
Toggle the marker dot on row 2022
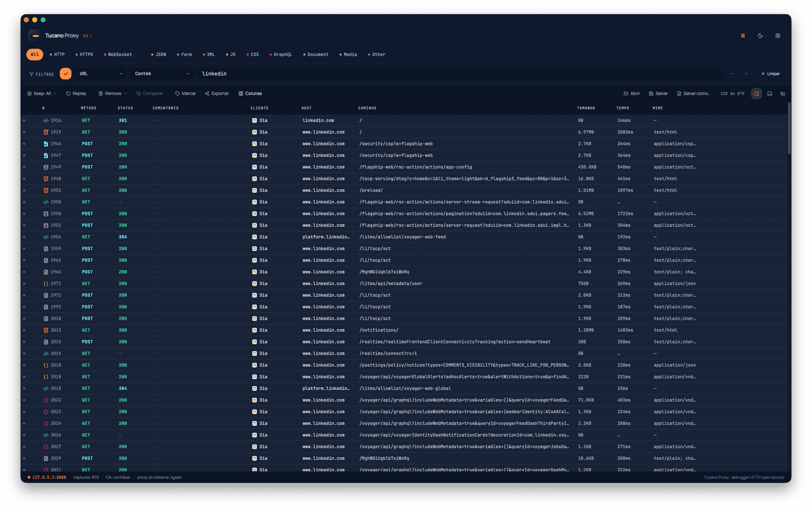coord(24,400)
